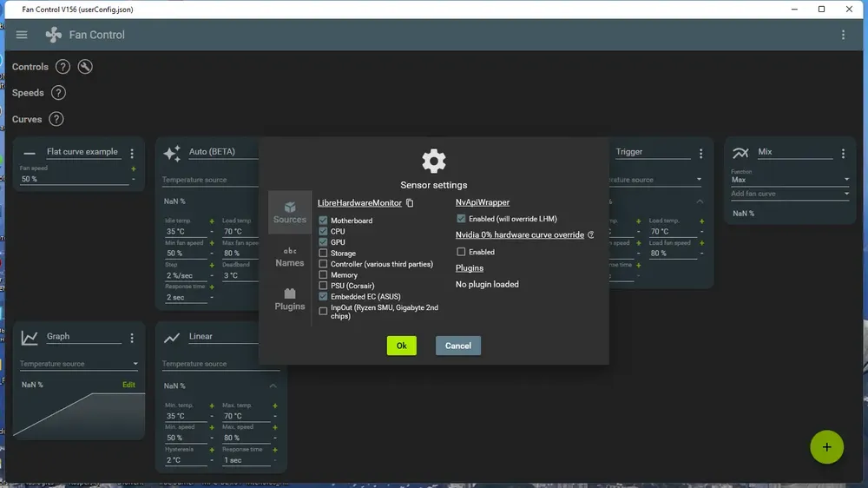Click Ok in Sensor settings
This screenshot has width=868, height=488.
point(401,346)
